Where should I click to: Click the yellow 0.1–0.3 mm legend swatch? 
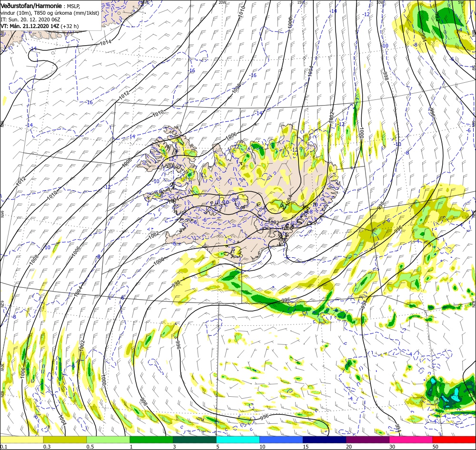click(21, 440)
